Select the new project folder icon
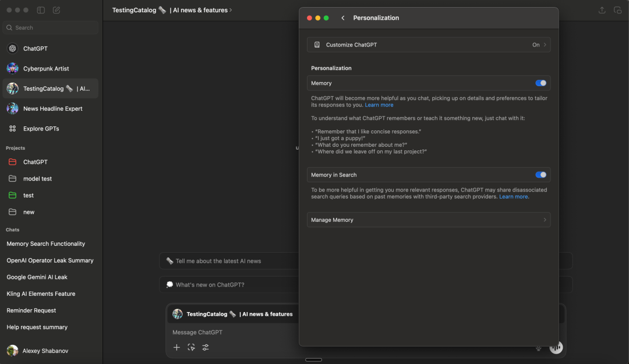Screen dimensions: 629x364 click(x=12, y=212)
